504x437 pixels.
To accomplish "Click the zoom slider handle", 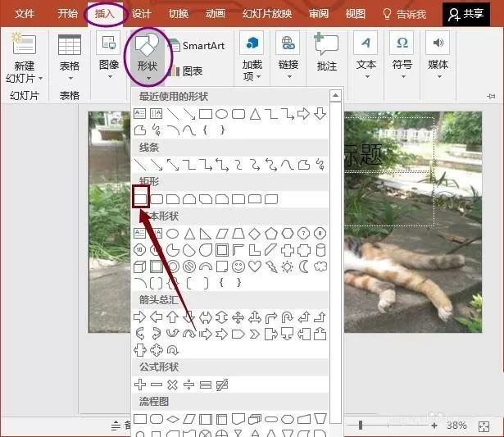I will click(x=361, y=425).
